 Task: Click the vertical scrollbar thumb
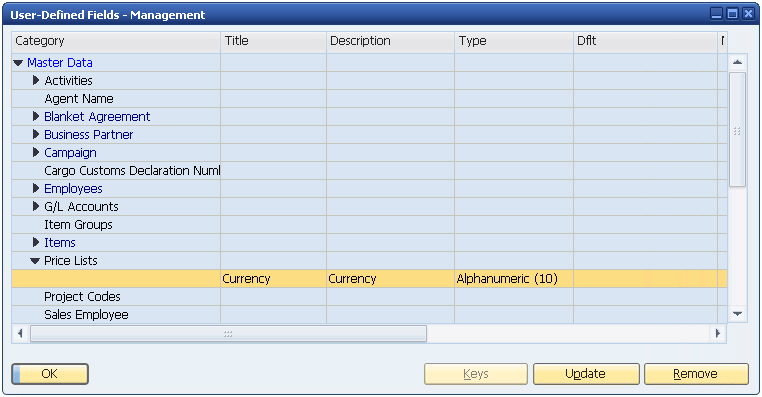737,130
